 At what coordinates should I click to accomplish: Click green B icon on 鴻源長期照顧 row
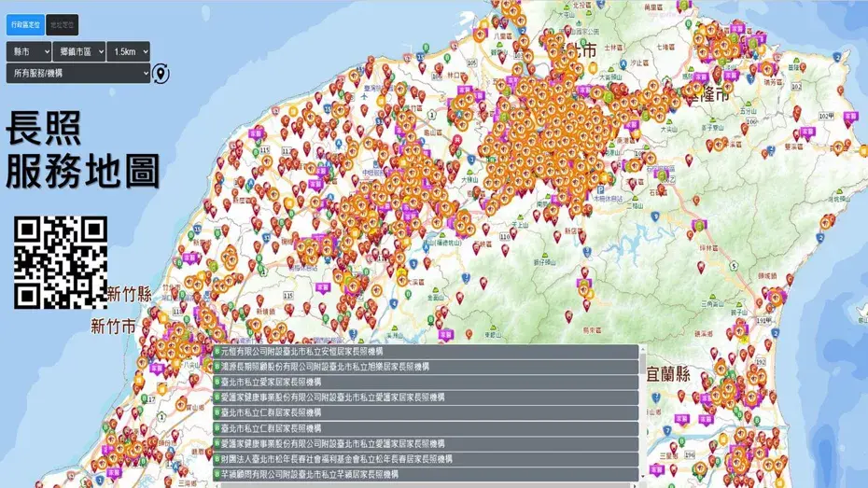click(x=217, y=367)
